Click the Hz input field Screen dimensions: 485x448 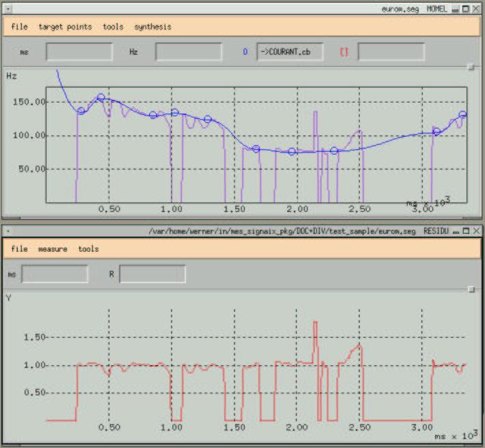(189, 51)
